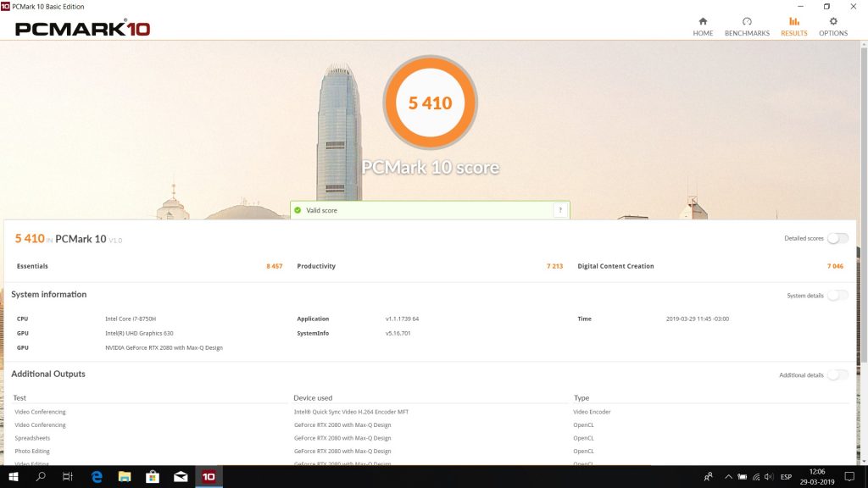Click the PCMark 10 logo
This screenshot has height=488, width=868.
click(83, 28)
